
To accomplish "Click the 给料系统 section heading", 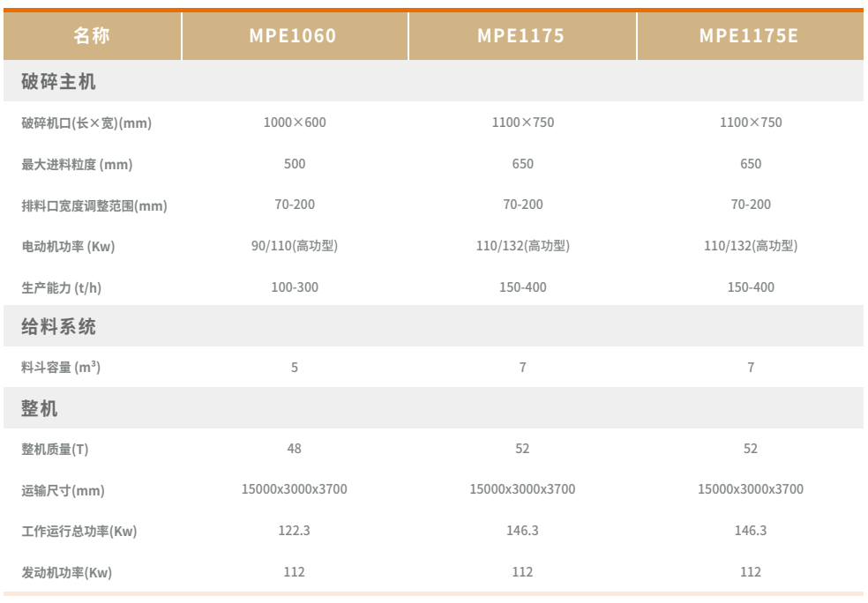I will (x=59, y=327).
